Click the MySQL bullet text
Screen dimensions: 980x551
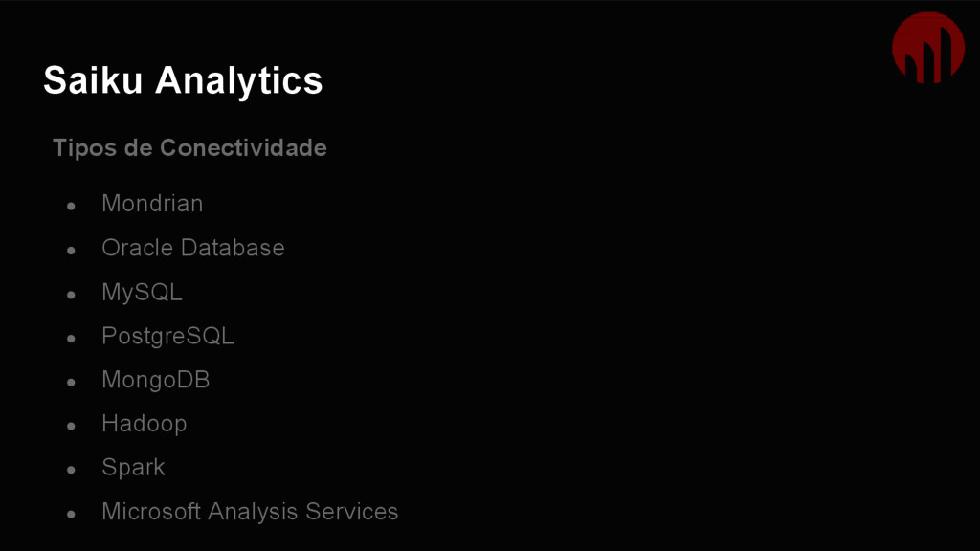tap(142, 293)
